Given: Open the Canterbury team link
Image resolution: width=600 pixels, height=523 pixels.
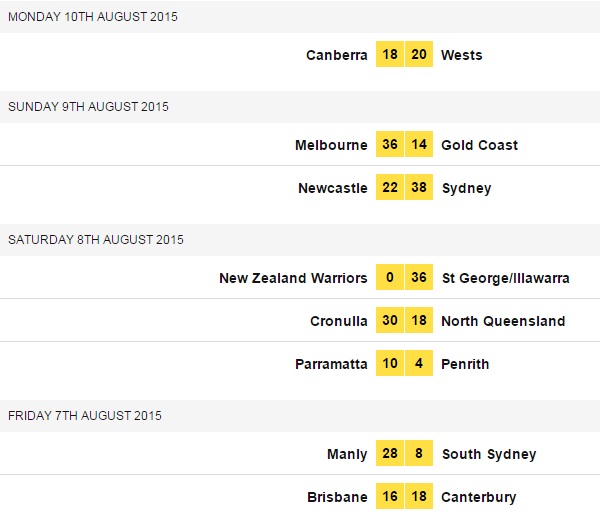Looking at the screenshot, I should point(479,497).
